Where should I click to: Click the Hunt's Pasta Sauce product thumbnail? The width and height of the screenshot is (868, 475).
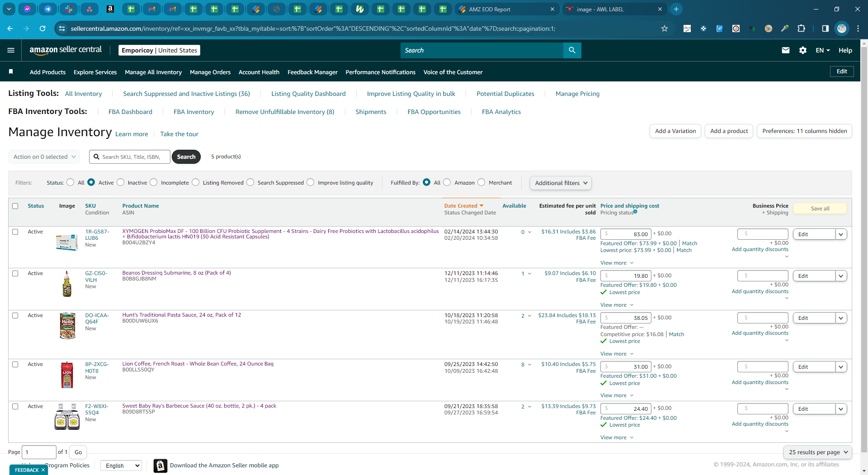click(x=67, y=326)
